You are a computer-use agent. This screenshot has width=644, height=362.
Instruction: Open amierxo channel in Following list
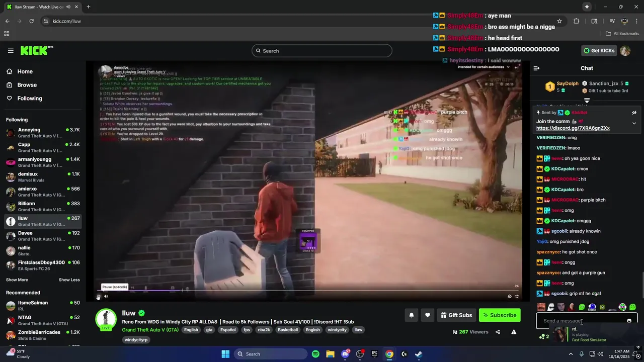43,192
